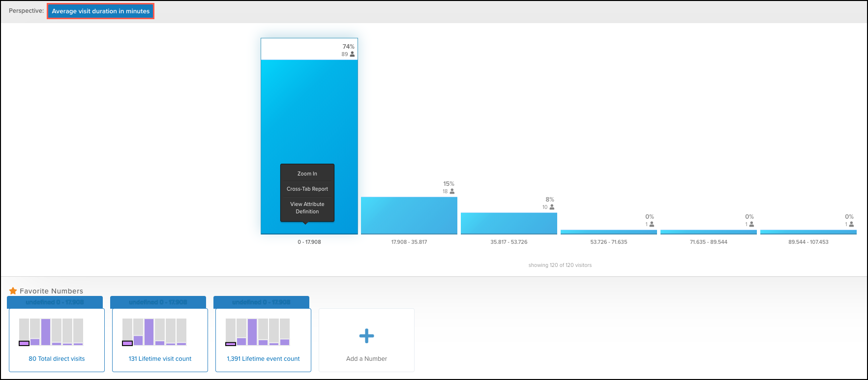Image resolution: width=868 pixels, height=380 pixels.
Task: Choose Cross-Tab Report from the popup menu
Action: tap(307, 189)
